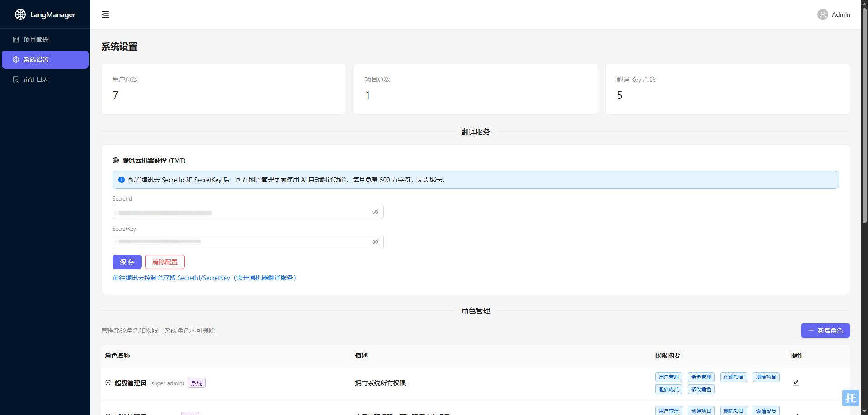Open 审计日志 in the sidebar
The height and width of the screenshot is (415, 868).
click(45, 79)
